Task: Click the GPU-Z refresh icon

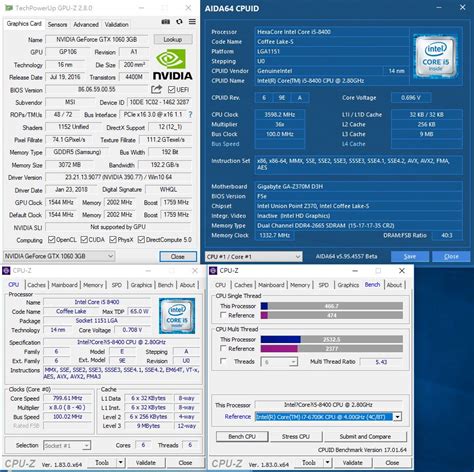Action: (179, 22)
